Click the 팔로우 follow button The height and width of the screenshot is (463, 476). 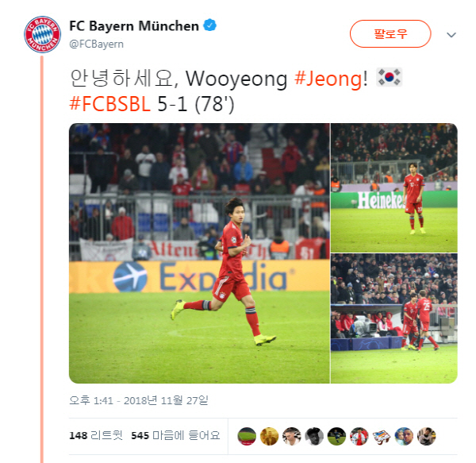coord(390,33)
